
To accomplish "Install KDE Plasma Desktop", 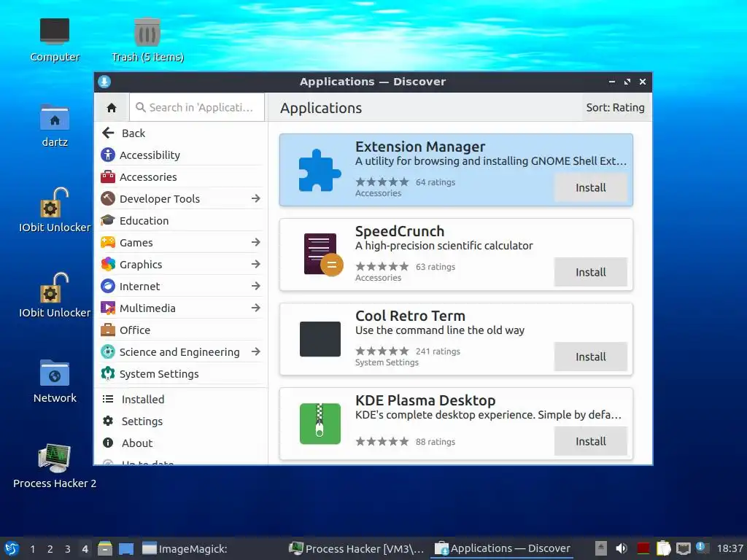I will click(x=591, y=441).
